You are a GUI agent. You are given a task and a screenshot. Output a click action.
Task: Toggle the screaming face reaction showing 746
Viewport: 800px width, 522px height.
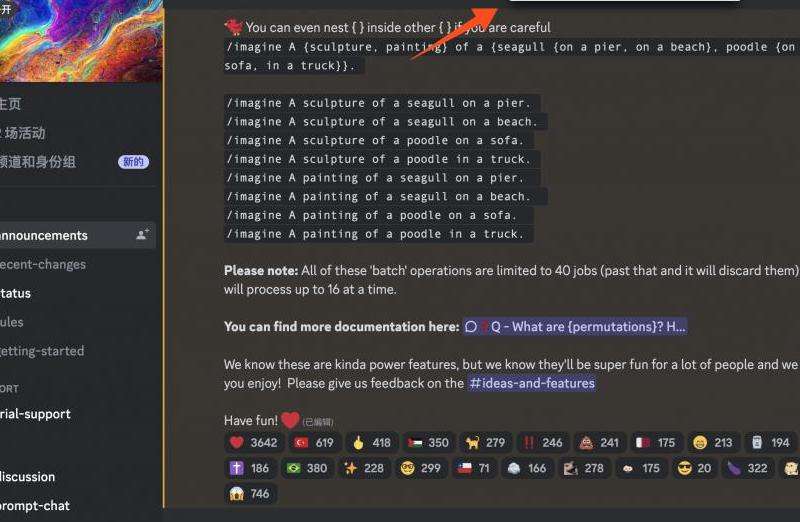(x=250, y=493)
